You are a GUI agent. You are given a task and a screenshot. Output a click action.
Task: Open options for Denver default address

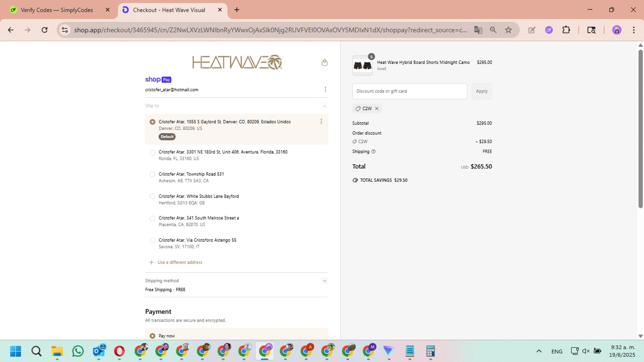321,122
